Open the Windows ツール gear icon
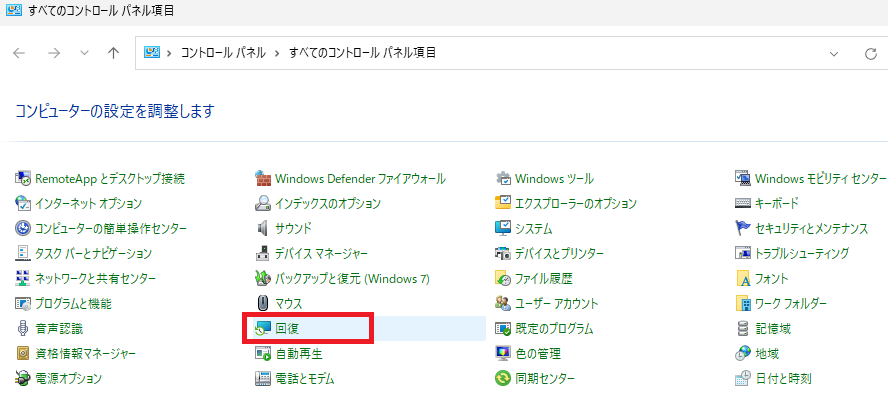888x419 pixels. pos(503,179)
